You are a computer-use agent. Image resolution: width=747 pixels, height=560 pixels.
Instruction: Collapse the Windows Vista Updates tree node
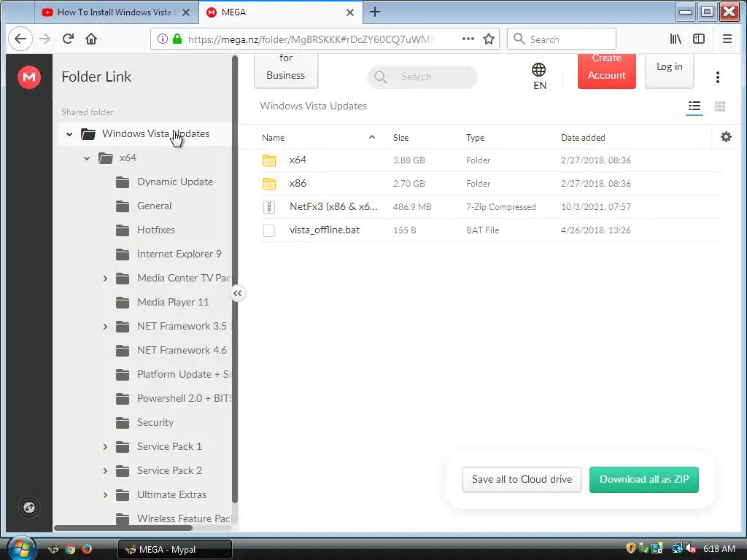[x=69, y=134]
